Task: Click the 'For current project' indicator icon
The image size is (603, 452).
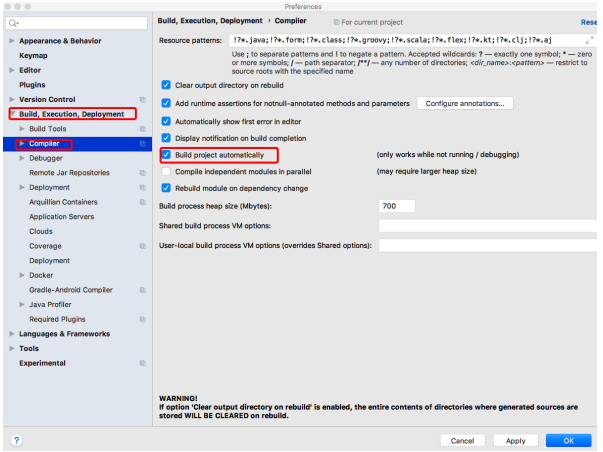Action: tap(336, 22)
